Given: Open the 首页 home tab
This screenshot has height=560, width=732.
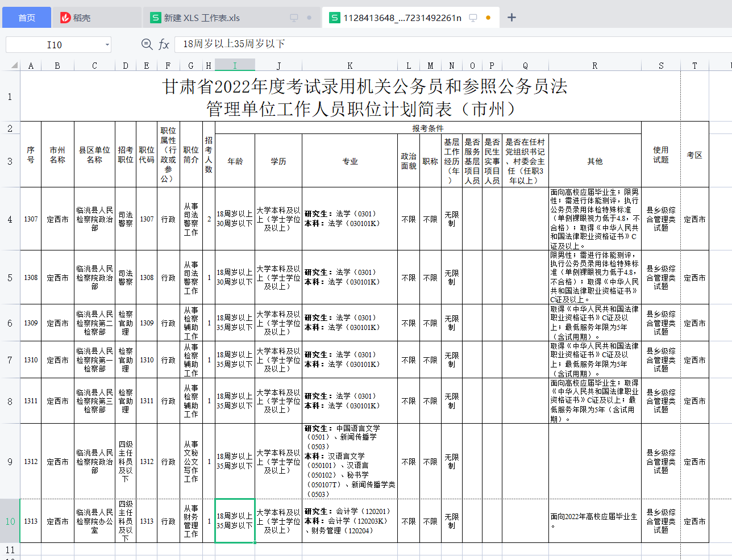Looking at the screenshot, I should (x=27, y=18).
